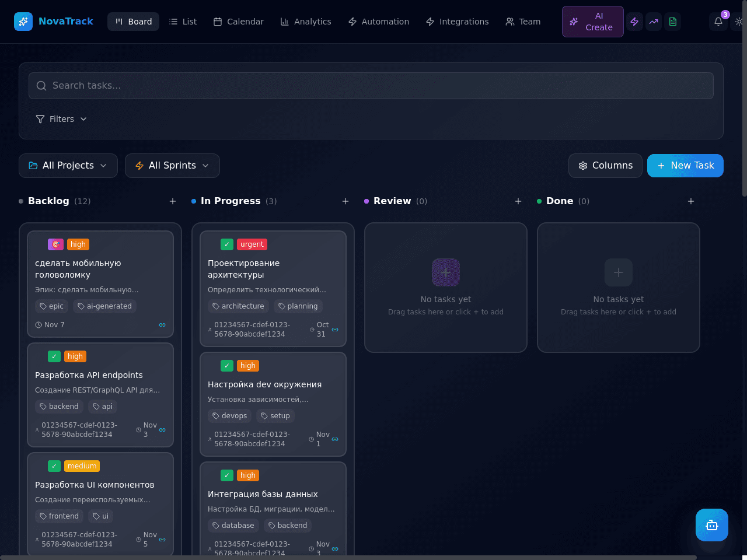
Task: Click the NovaTrack brand name
Action: click(66, 22)
